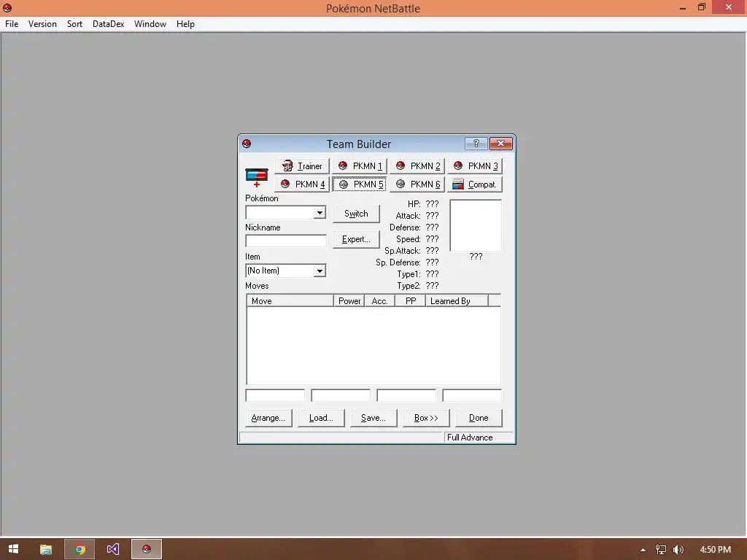Click the Save... button
This screenshot has width=747, height=560.
tap(373, 418)
